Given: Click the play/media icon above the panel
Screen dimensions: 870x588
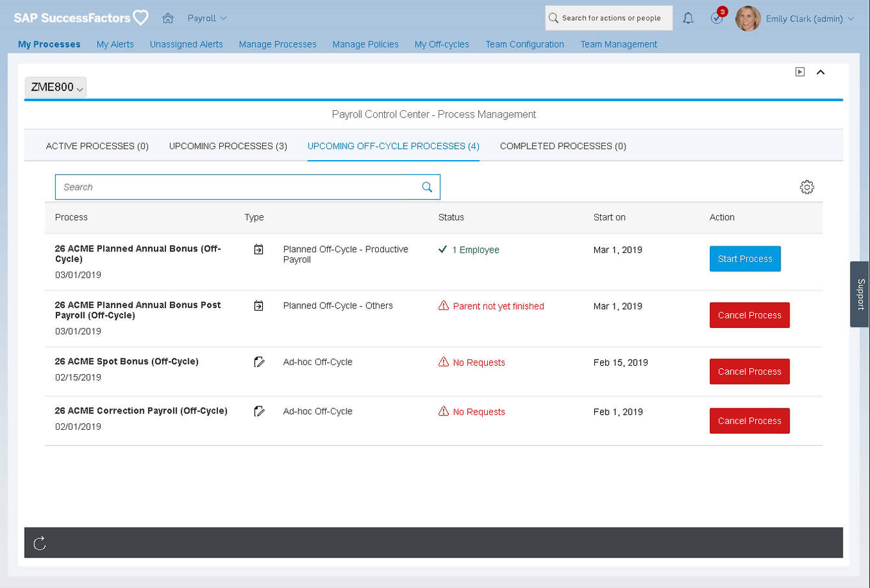Looking at the screenshot, I should coord(800,72).
